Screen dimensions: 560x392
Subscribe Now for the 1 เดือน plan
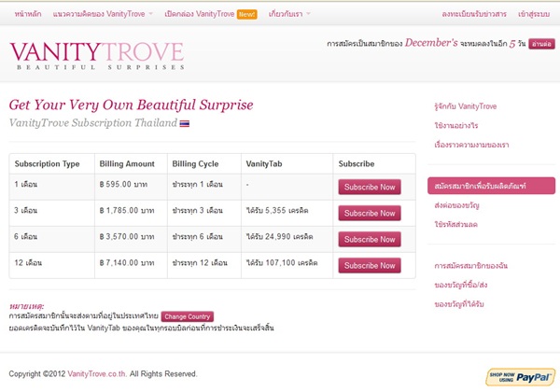coord(370,187)
